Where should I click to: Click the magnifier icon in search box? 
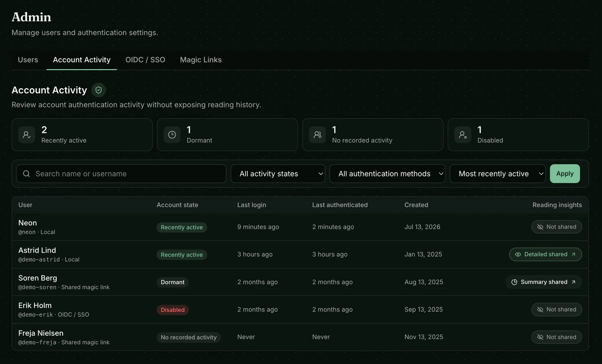point(27,173)
